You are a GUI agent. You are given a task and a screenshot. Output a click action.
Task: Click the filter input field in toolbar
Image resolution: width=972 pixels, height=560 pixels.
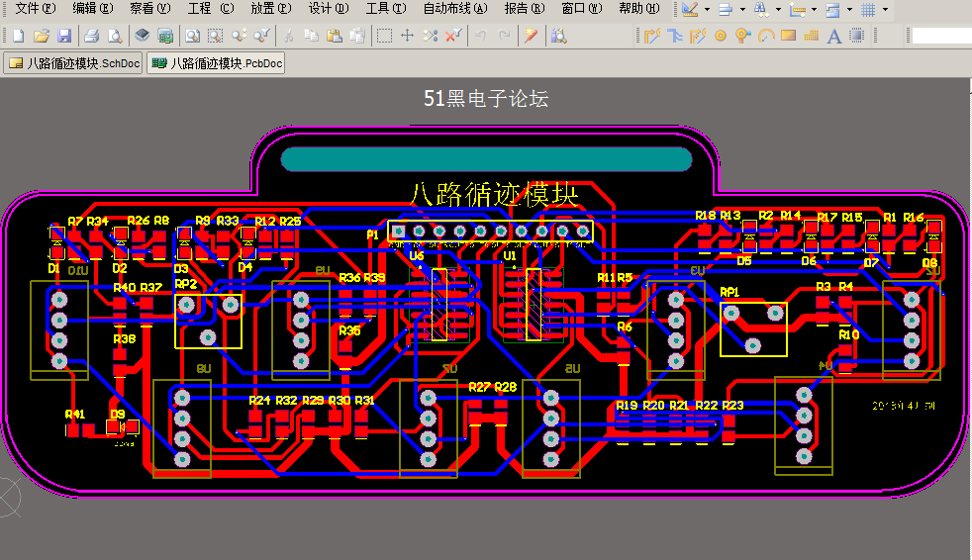pos(941,36)
